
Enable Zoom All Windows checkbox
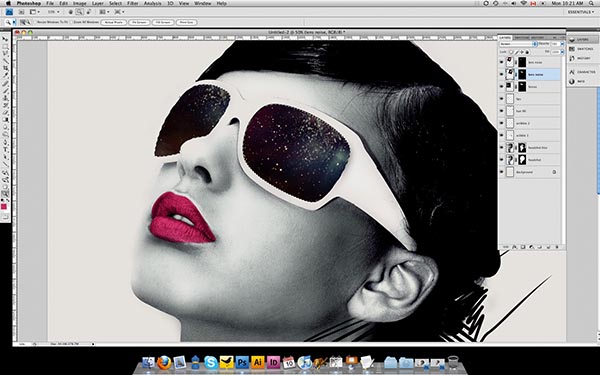pyautogui.click(x=72, y=22)
